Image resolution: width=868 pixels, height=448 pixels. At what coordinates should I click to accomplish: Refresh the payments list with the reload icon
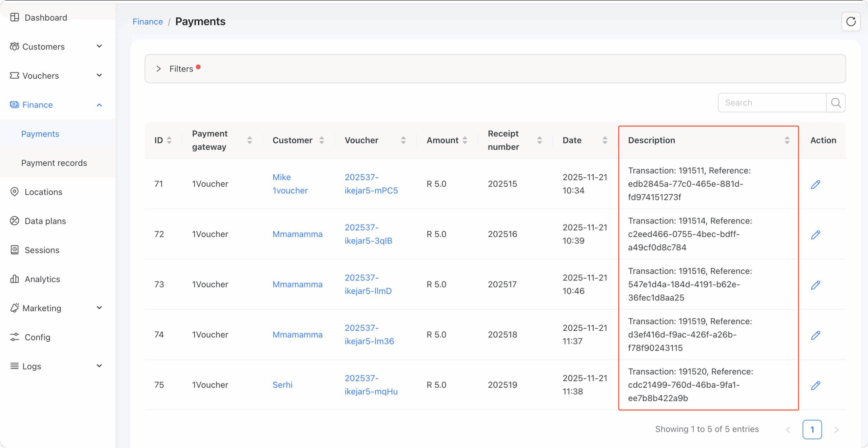[851, 21]
